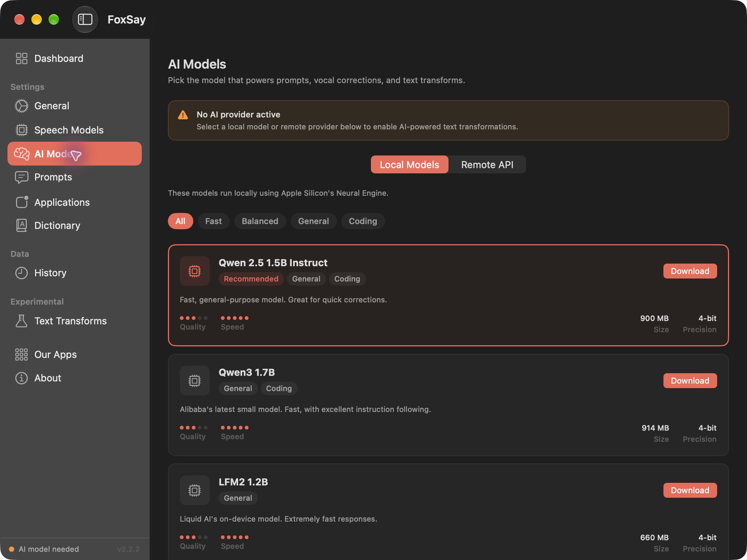Click the General tag on LFM2 1.2B

[x=238, y=498]
